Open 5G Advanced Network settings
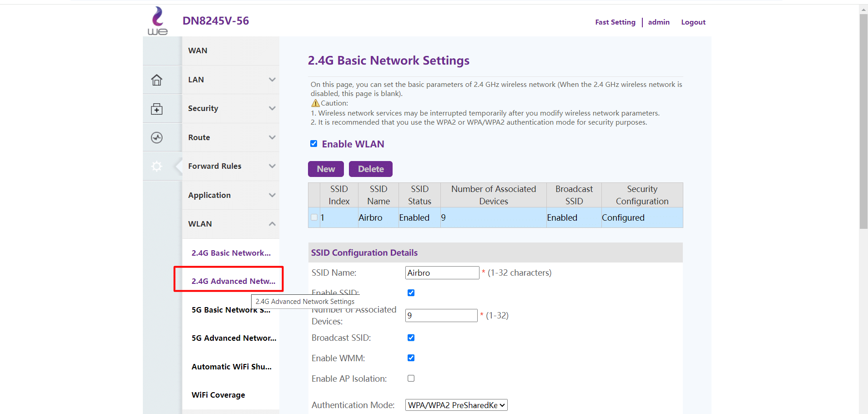868x414 pixels. point(234,338)
